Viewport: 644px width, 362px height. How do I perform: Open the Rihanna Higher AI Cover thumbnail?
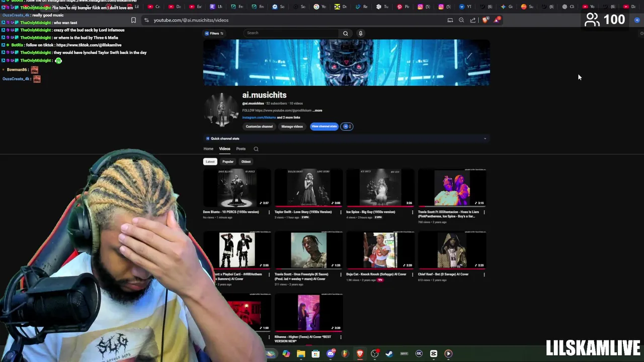click(x=308, y=313)
